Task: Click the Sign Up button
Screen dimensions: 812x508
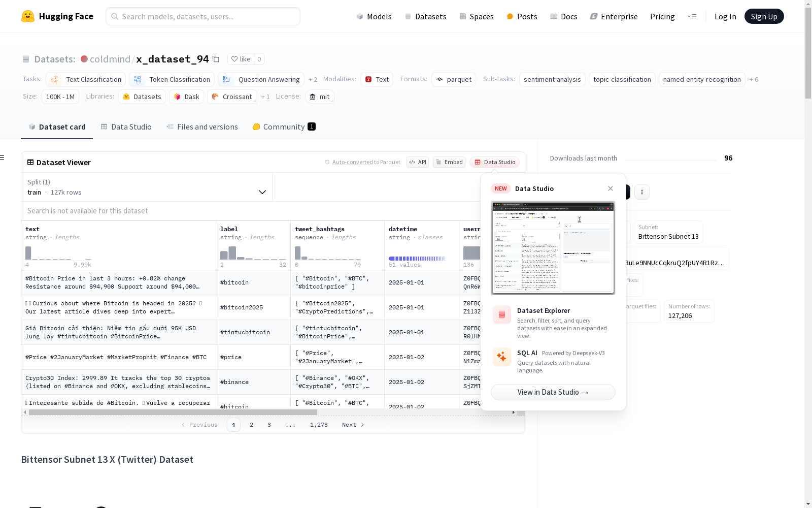Action: pyautogui.click(x=764, y=16)
